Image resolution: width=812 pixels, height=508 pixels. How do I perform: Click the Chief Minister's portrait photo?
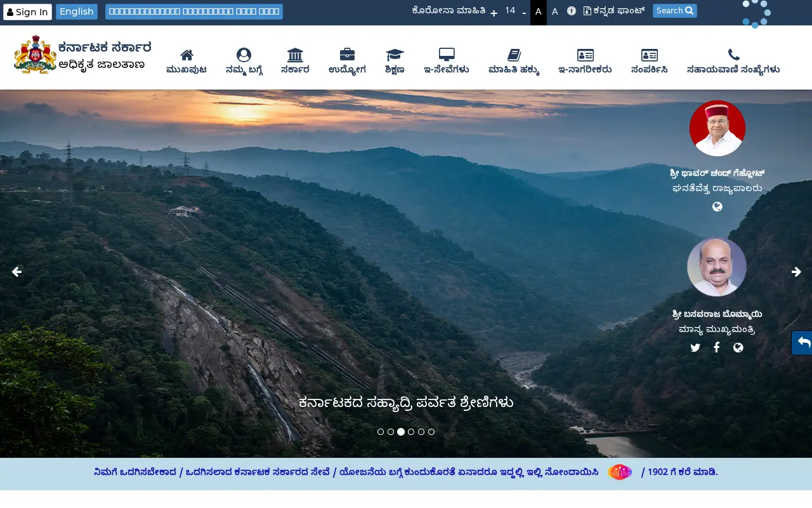(717, 267)
